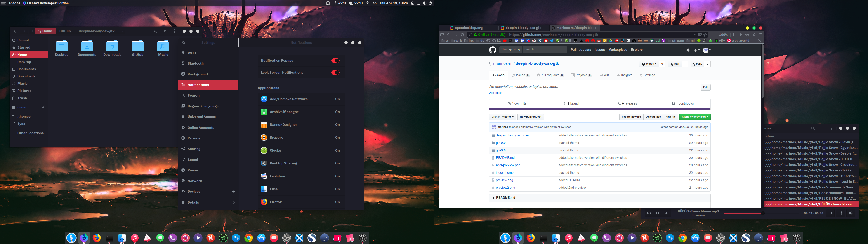Open power menu icon in top bar

click(x=430, y=3)
